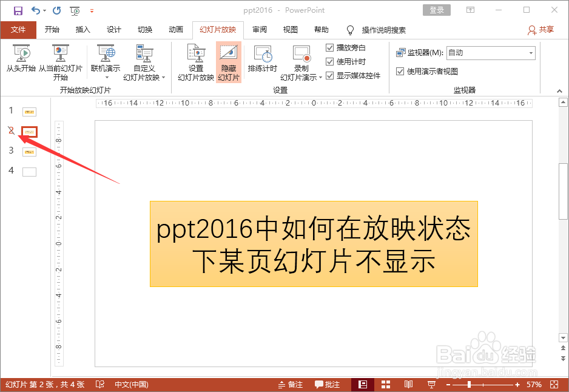This screenshot has width=569, height=392.
Task: Switch to the 审阅 tab
Action: click(260, 30)
